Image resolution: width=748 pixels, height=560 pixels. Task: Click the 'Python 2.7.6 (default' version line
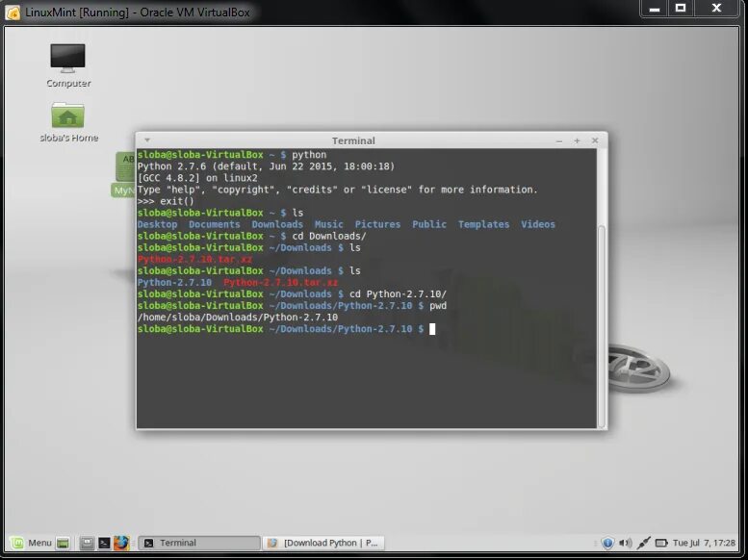click(x=267, y=166)
